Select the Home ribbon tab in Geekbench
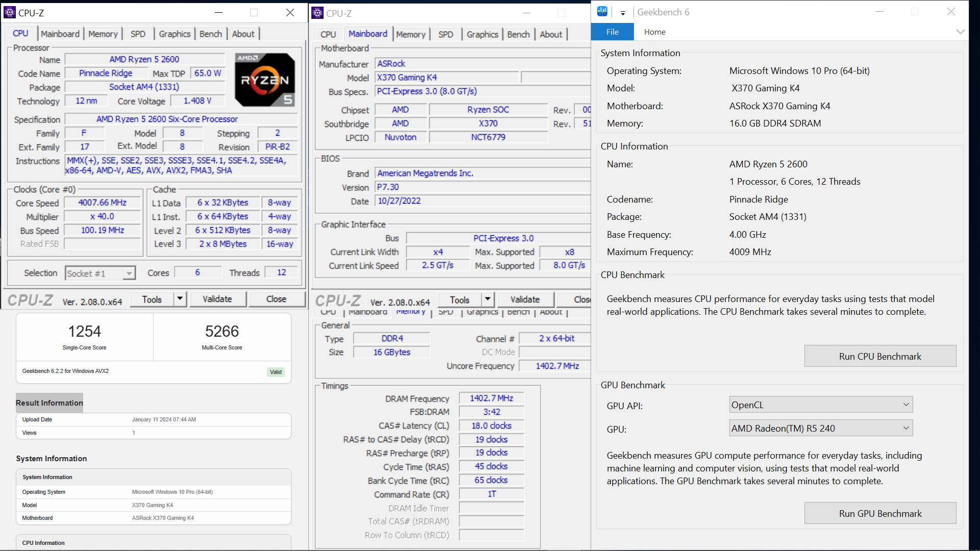 tap(655, 32)
